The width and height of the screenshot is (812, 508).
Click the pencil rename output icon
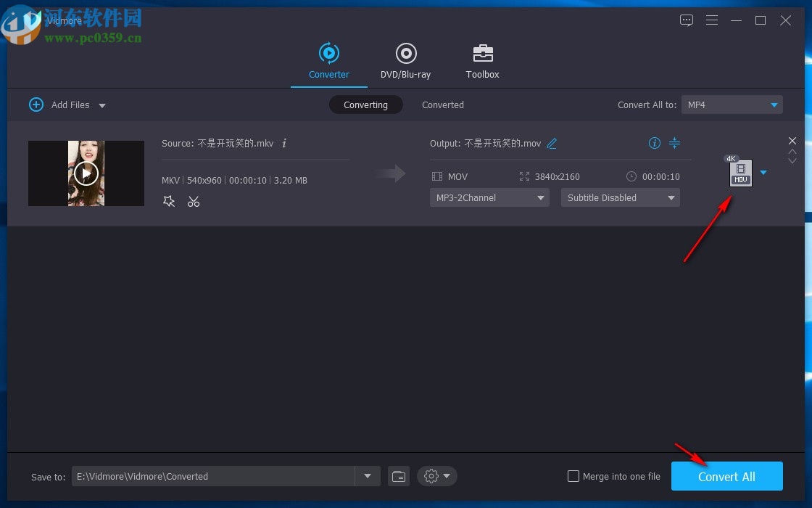click(x=552, y=144)
